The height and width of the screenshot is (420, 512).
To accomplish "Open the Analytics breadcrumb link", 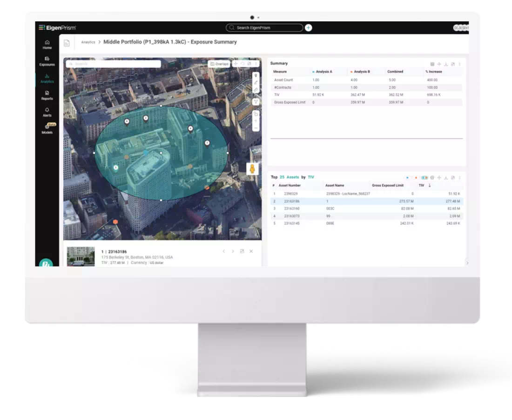I will (88, 42).
